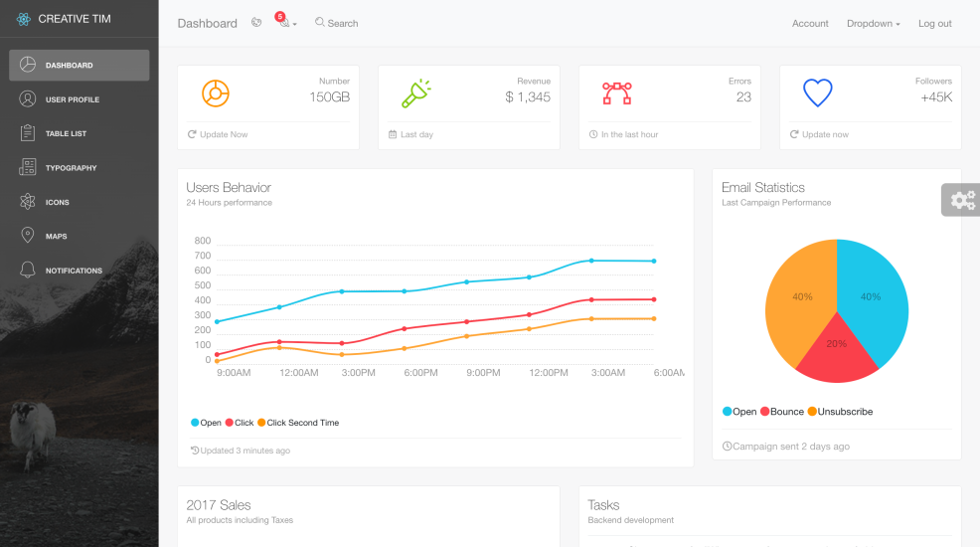Click the blue Open slice of pie chart
The image size is (980, 547).
coord(875,298)
